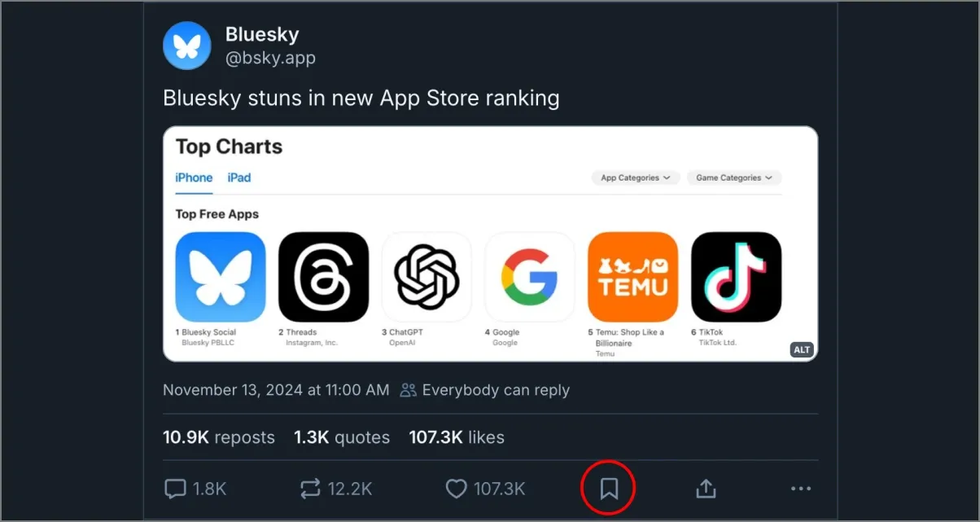View the 107.3K likes list
The width and height of the screenshot is (980, 522).
[457, 437]
